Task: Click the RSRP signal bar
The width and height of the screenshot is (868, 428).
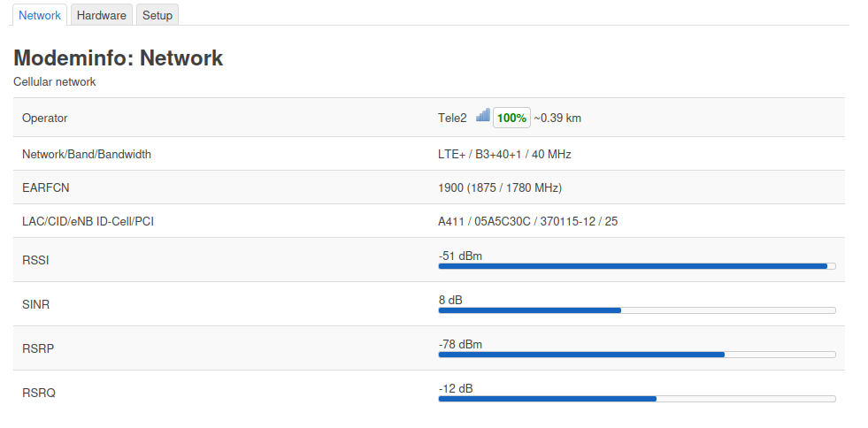Action: (x=636, y=355)
